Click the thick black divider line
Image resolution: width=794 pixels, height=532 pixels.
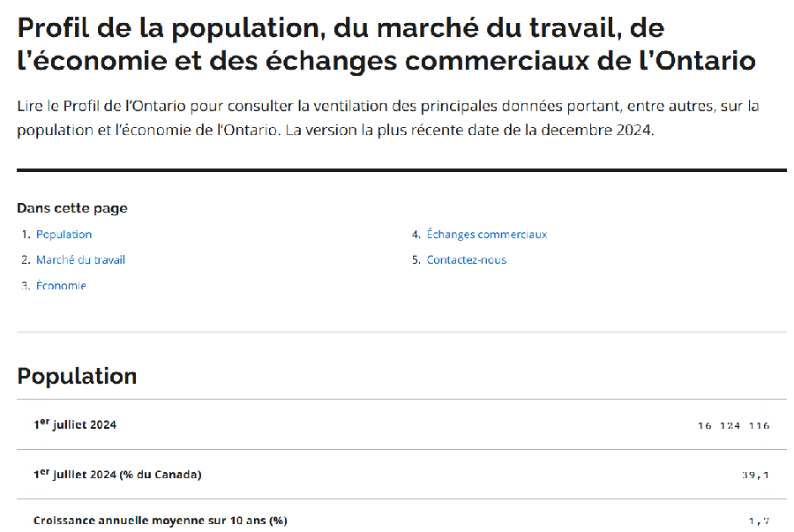click(401, 169)
